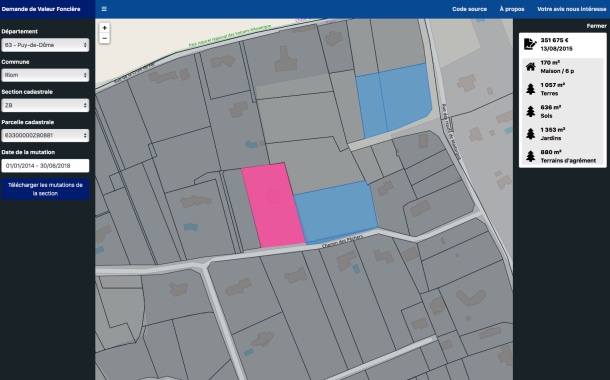Click the Date de la mutation field
610x380 pixels.
pyautogui.click(x=45, y=166)
